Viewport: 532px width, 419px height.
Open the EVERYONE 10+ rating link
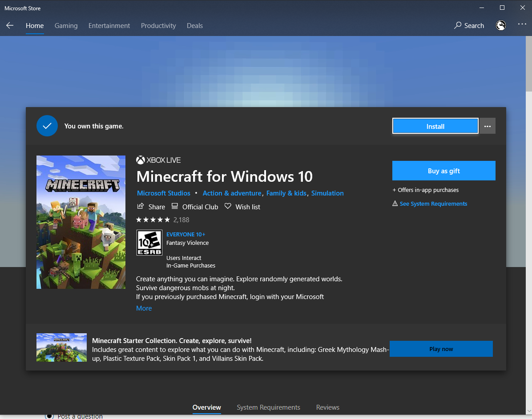pos(185,234)
